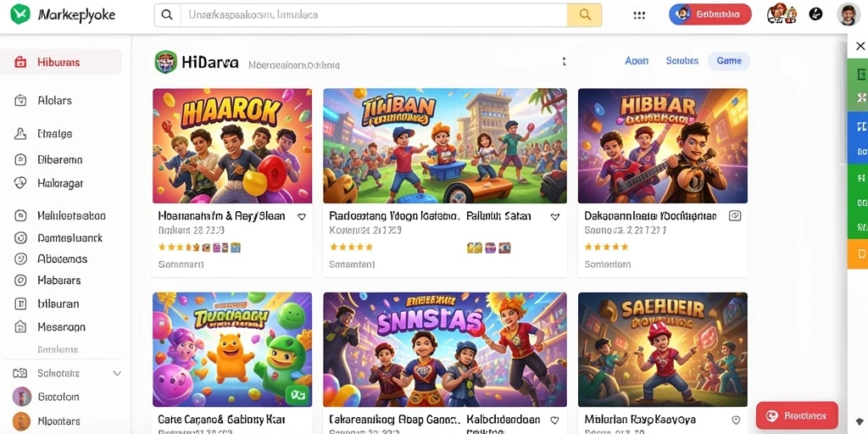This screenshot has width=868, height=434.
Task: Switch to the Aoen tab
Action: click(x=637, y=61)
